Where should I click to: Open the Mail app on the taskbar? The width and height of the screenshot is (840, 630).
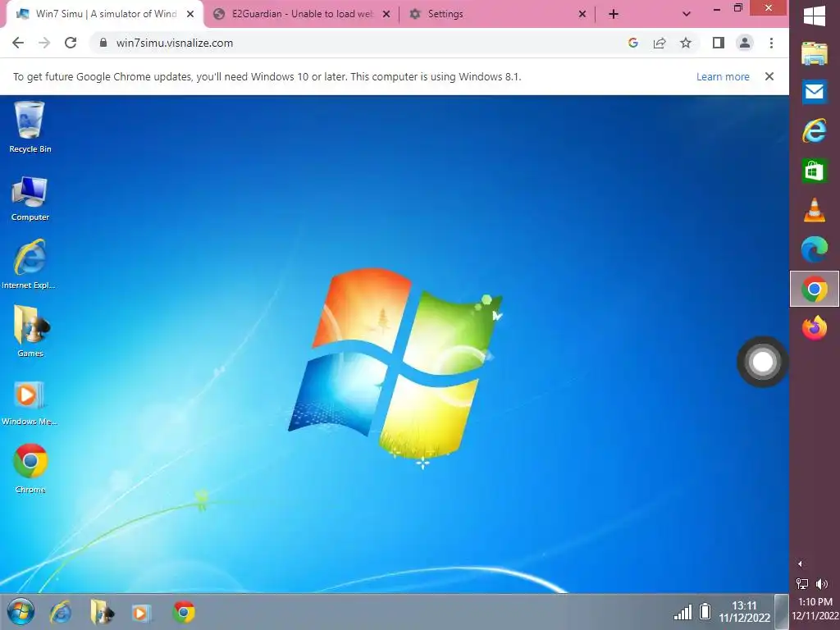(x=815, y=92)
